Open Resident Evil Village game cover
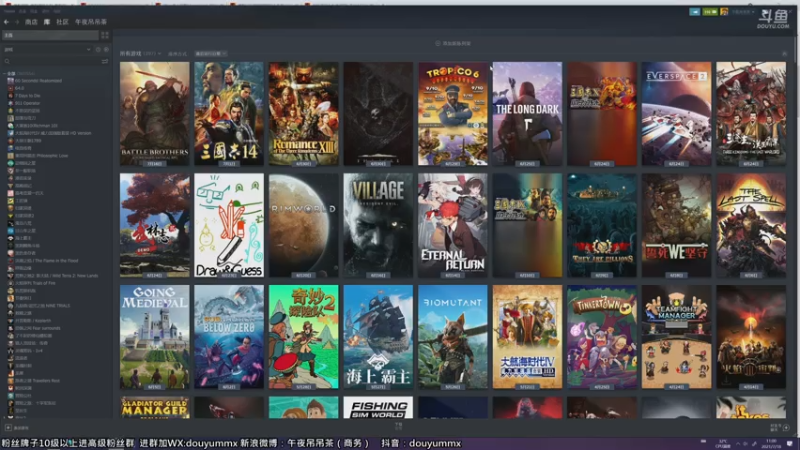Viewport: 800px width, 450px height. click(378, 225)
